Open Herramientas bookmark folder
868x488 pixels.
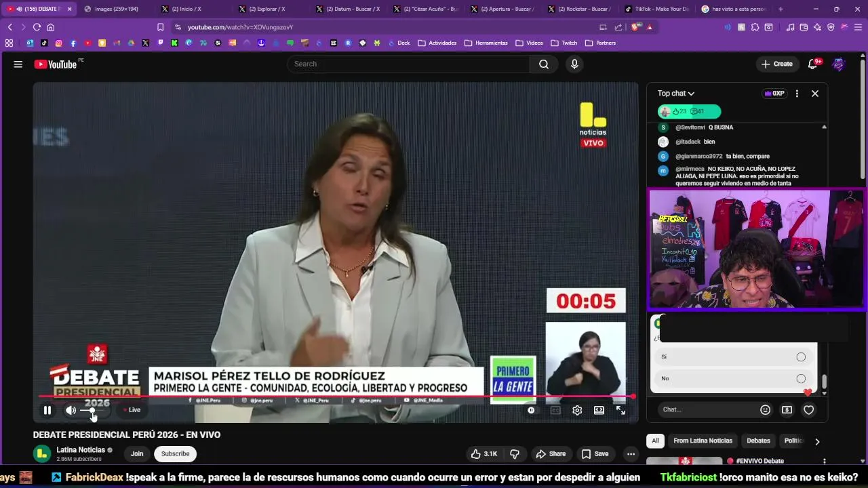[x=486, y=43]
